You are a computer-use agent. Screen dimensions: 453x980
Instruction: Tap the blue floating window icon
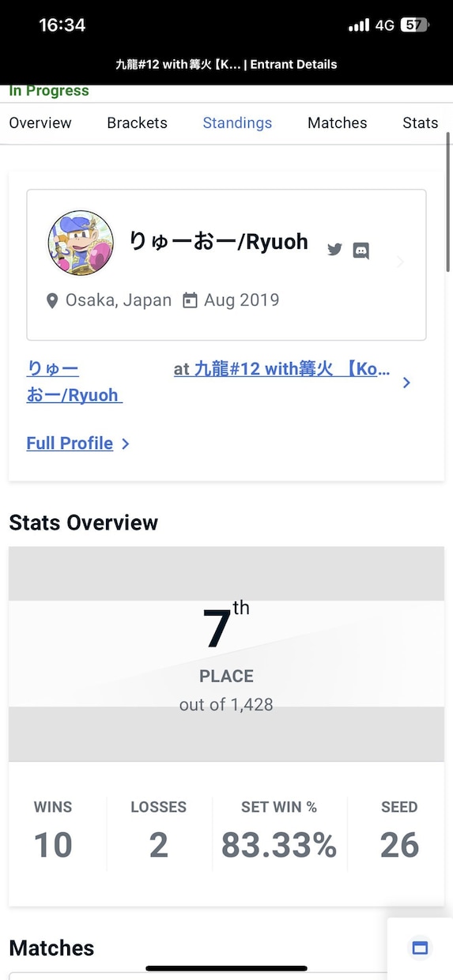pyautogui.click(x=420, y=948)
